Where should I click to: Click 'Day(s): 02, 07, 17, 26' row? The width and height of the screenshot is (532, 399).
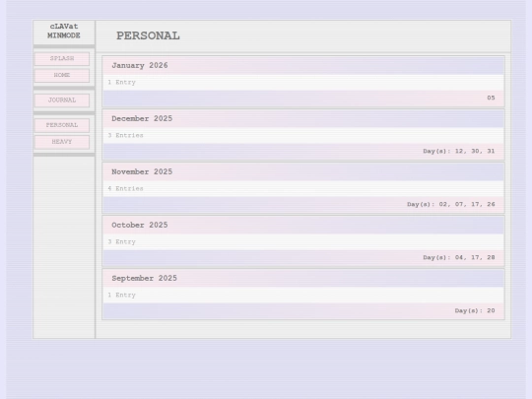451,204
